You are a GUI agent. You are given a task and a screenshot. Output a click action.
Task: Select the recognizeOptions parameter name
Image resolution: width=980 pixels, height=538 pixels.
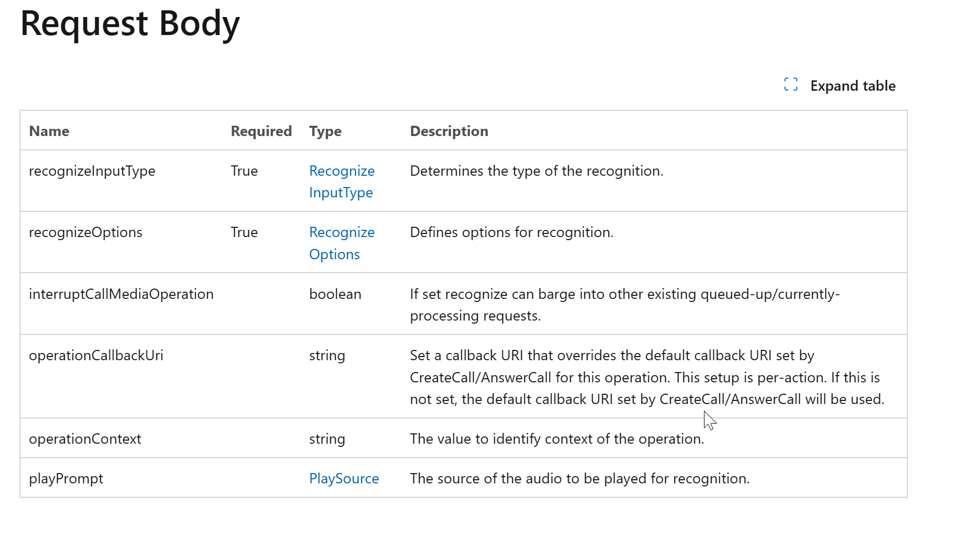pos(85,232)
